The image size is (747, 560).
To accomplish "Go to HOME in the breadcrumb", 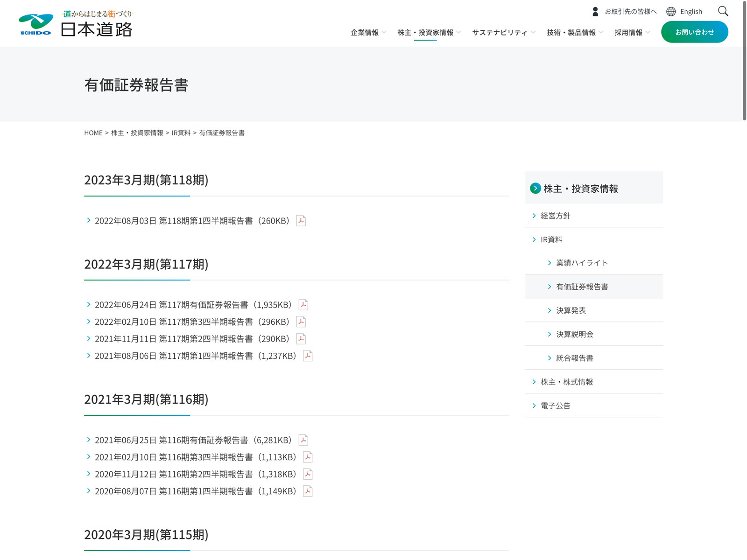I will 93,133.
